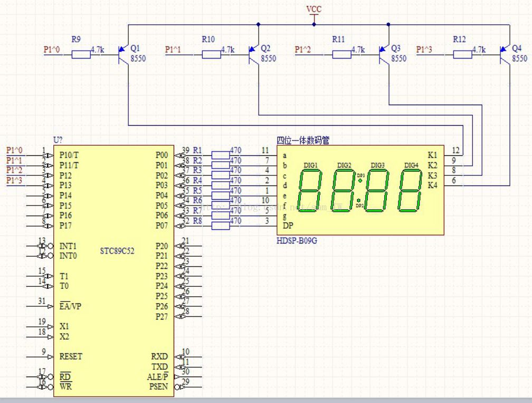Select the Q4 transistor symbol
Viewport: 532px width, 403px height.
tap(505, 54)
